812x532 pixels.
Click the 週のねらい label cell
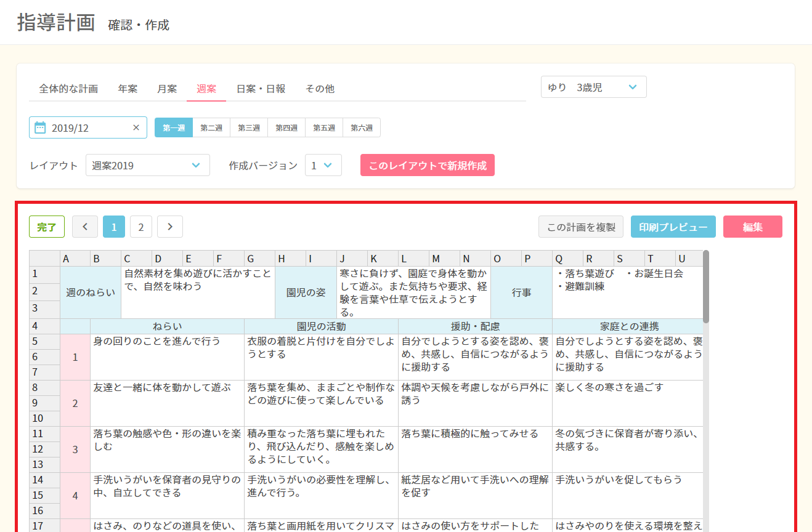click(91, 292)
